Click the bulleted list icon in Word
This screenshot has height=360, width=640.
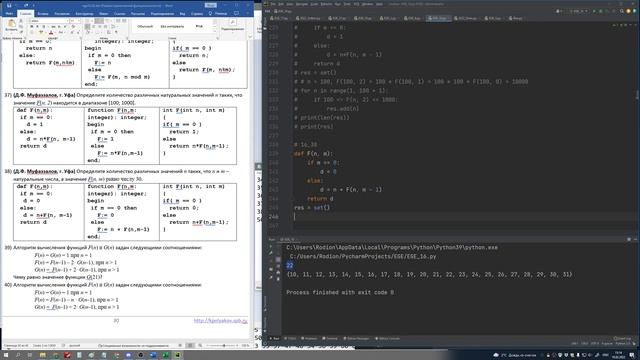(x=87, y=20)
